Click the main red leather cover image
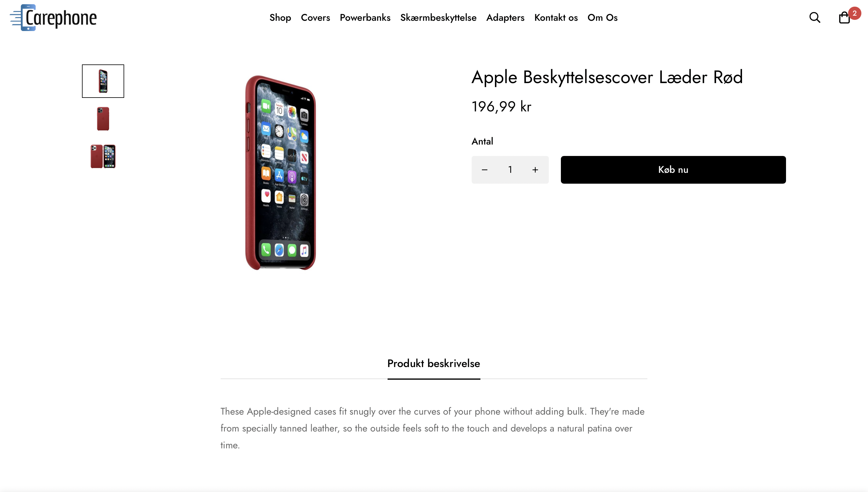 tap(280, 172)
